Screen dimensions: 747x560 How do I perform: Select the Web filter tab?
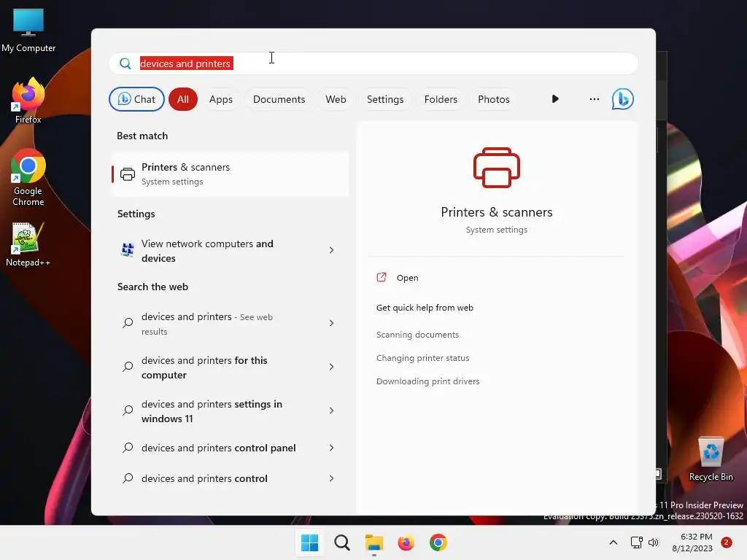click(336, 99)
